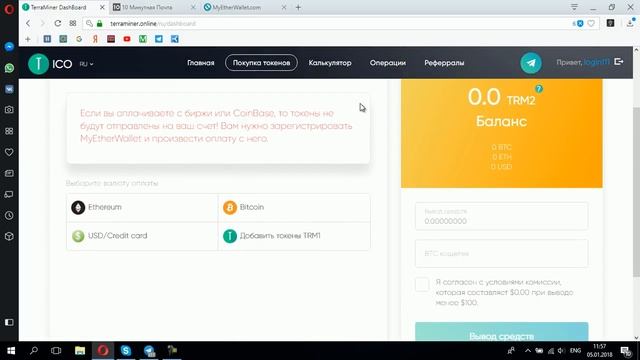The image size is (640, 360).
Task: Close the 10 Минутная Почта tab
Action: (x=193, y=7)
